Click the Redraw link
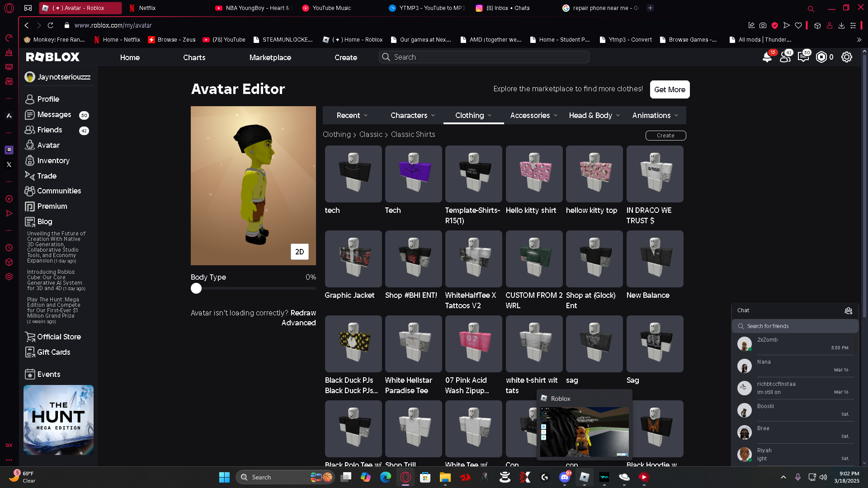Viewport: 868px width, 488px height. click(303, 313)
